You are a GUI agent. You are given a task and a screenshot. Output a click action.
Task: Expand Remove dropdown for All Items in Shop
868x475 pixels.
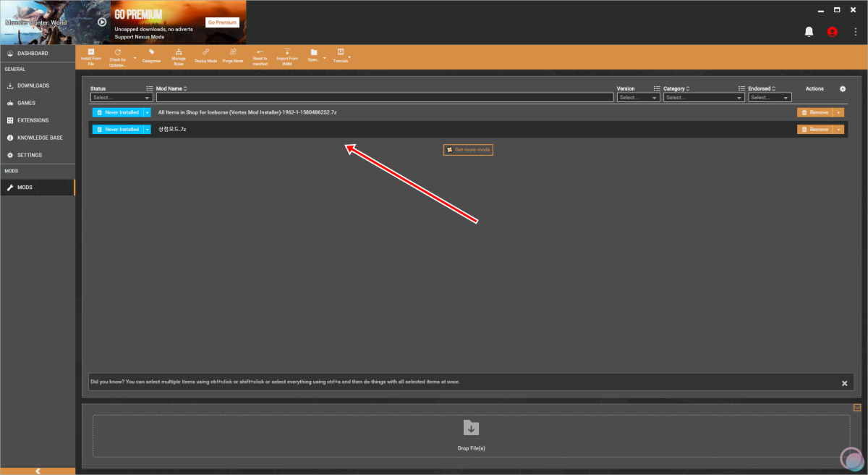[839, 112]
